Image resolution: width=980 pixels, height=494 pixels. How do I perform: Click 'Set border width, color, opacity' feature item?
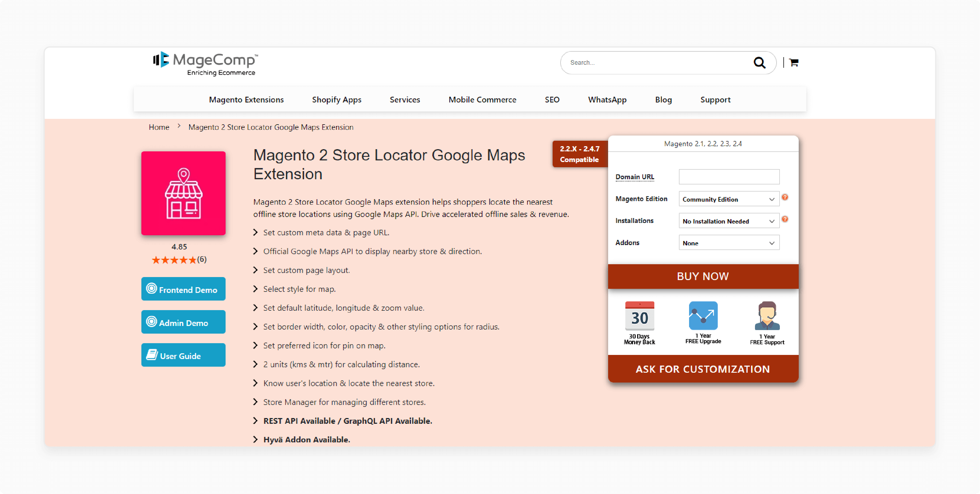pyautogui.click(x=381, y=327)
